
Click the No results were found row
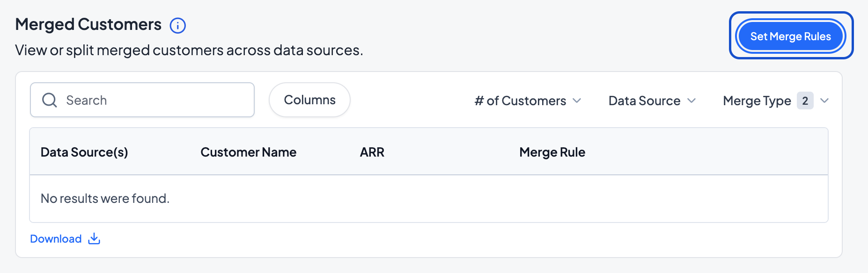pos(105,199)
